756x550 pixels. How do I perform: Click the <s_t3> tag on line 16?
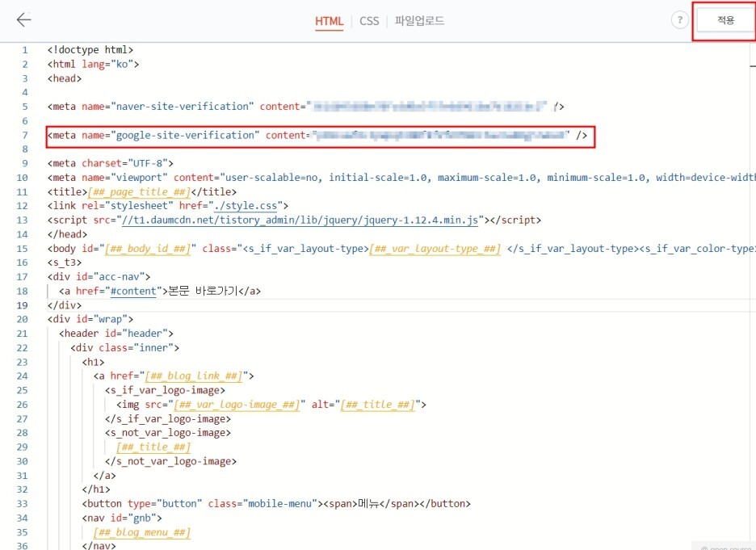[x=65, y=262]
